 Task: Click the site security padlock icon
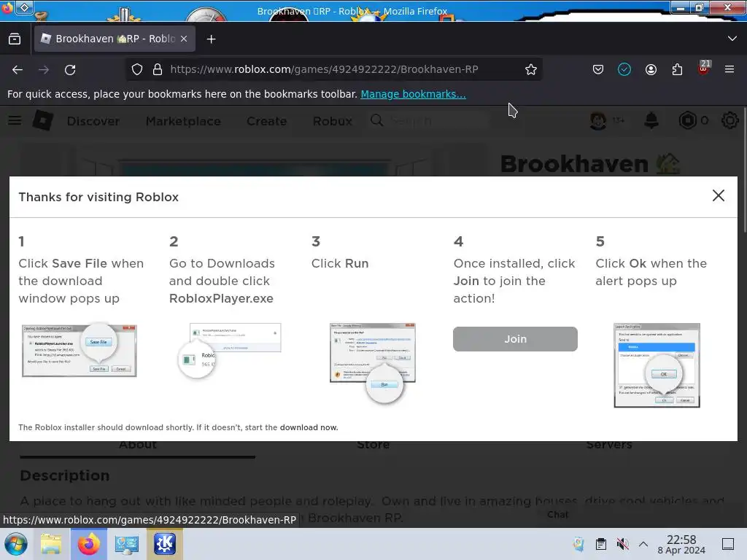(158, 69)
